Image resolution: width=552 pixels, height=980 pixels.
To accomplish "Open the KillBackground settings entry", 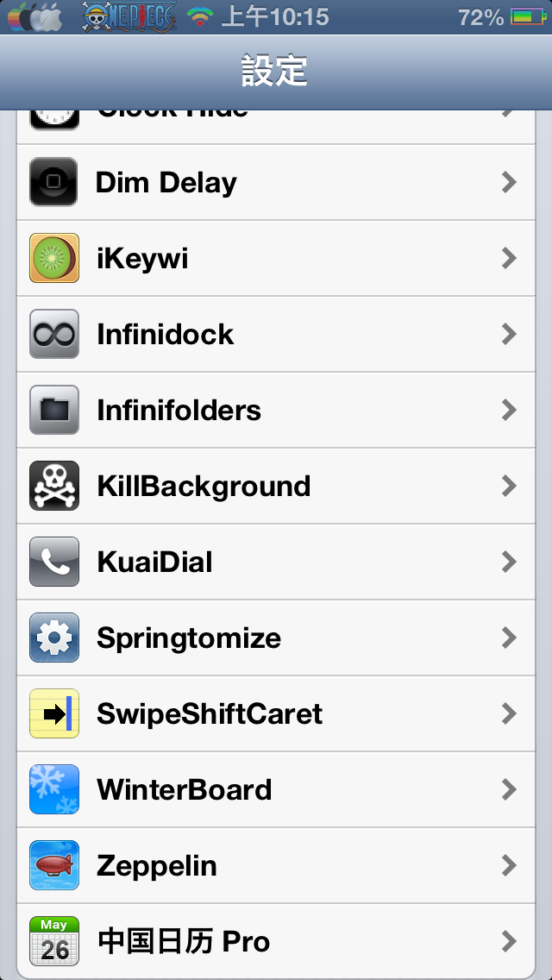I will (x=276, y=486).
